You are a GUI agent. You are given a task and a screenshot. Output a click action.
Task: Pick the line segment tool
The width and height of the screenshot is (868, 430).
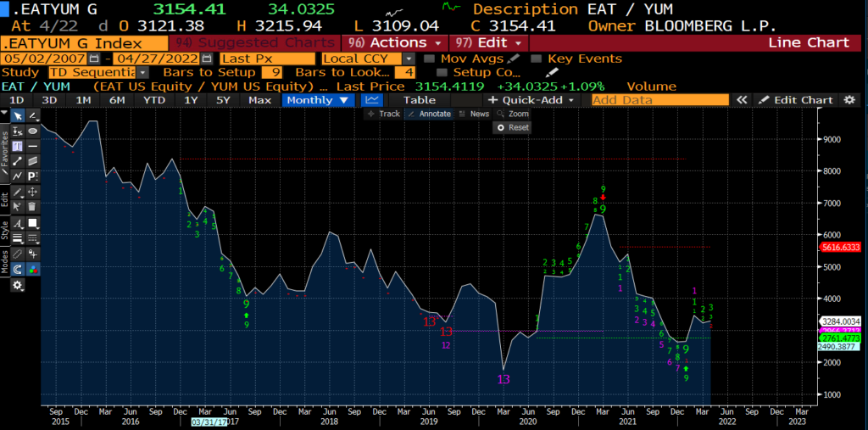tap(18, 161)
